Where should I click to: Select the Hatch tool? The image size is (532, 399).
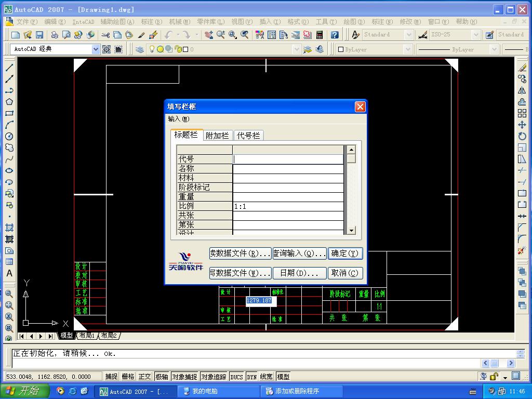tap(9, 228)
